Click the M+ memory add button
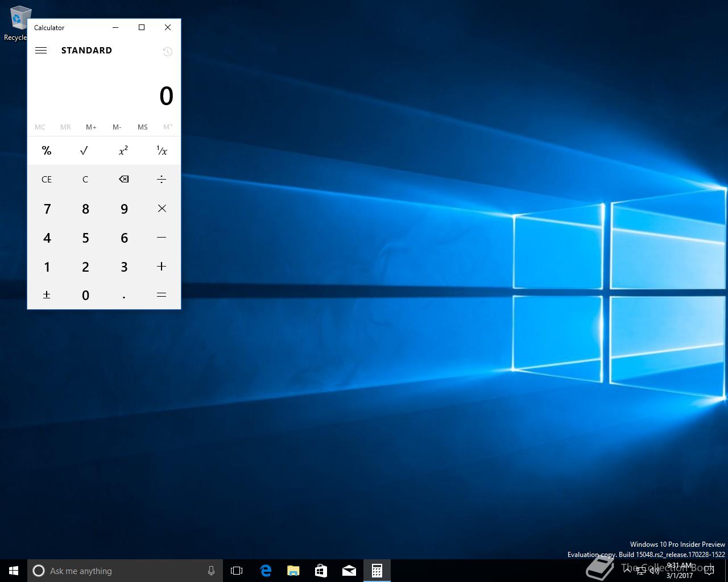Image resolution: width=728 pixels, height=582 pixels. [91, 127]
